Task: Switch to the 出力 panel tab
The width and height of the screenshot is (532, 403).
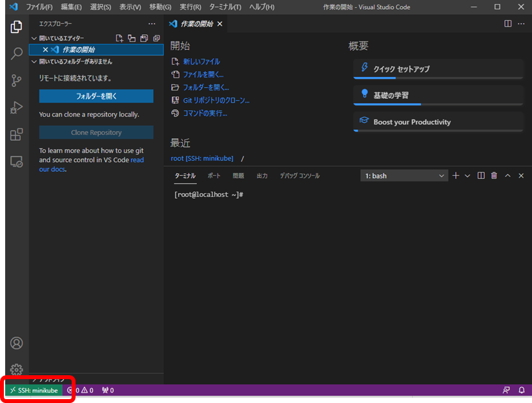Action: pos(262,176)
